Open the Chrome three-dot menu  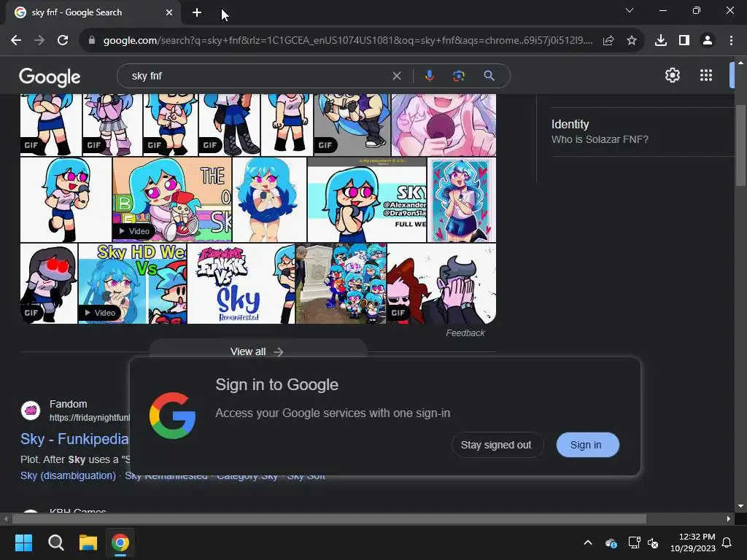731,41
